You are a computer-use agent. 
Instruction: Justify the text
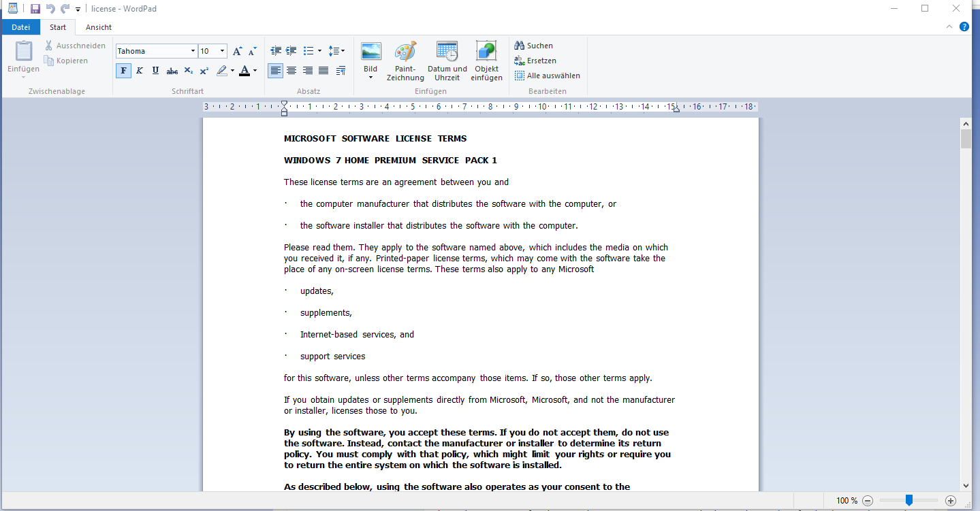[323, 71]
